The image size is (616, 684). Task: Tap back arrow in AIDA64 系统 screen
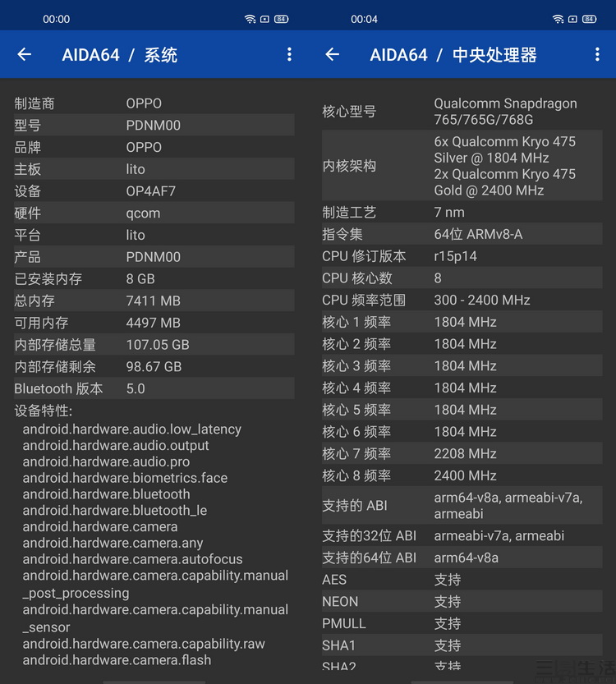pyautogui.click(x=25, y=54)
